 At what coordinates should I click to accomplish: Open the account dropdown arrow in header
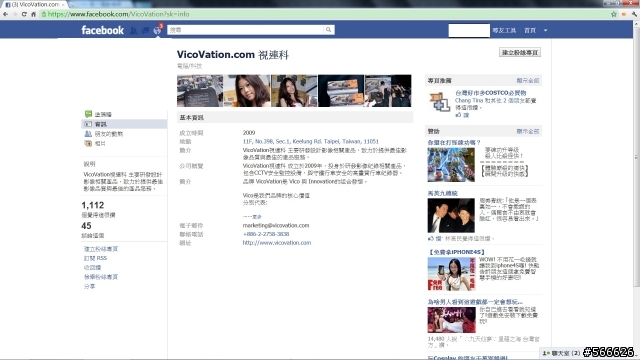[545, 30]
